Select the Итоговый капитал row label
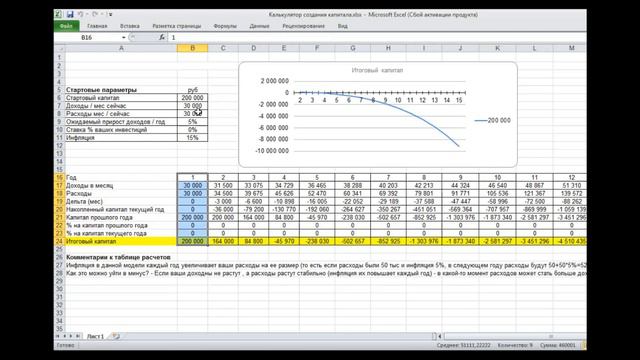640x360 pixels. (121, 241)
